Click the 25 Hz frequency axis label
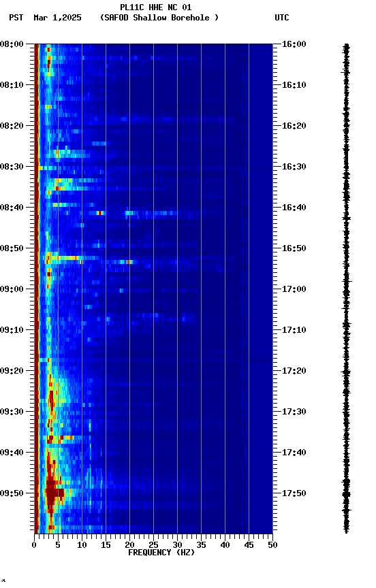The height and width of the screenshot is (588, 376). 153,545
